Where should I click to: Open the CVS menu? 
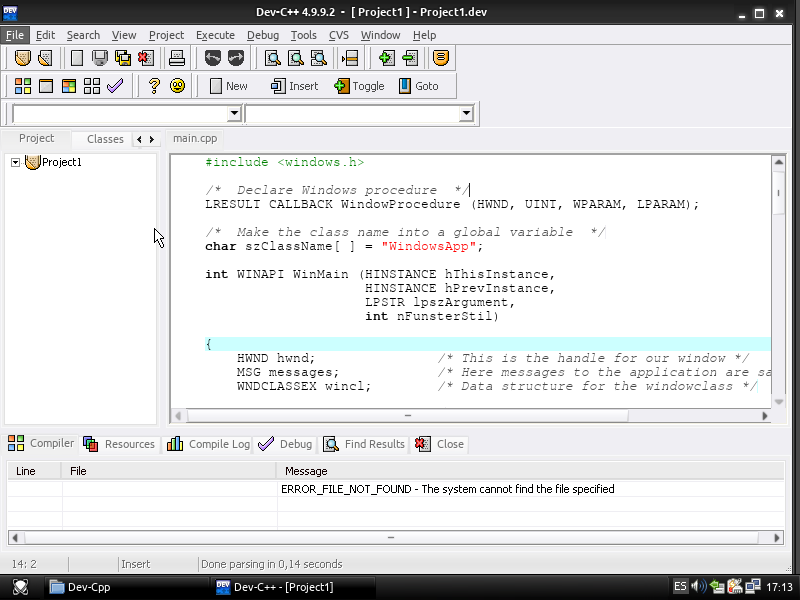339,35
